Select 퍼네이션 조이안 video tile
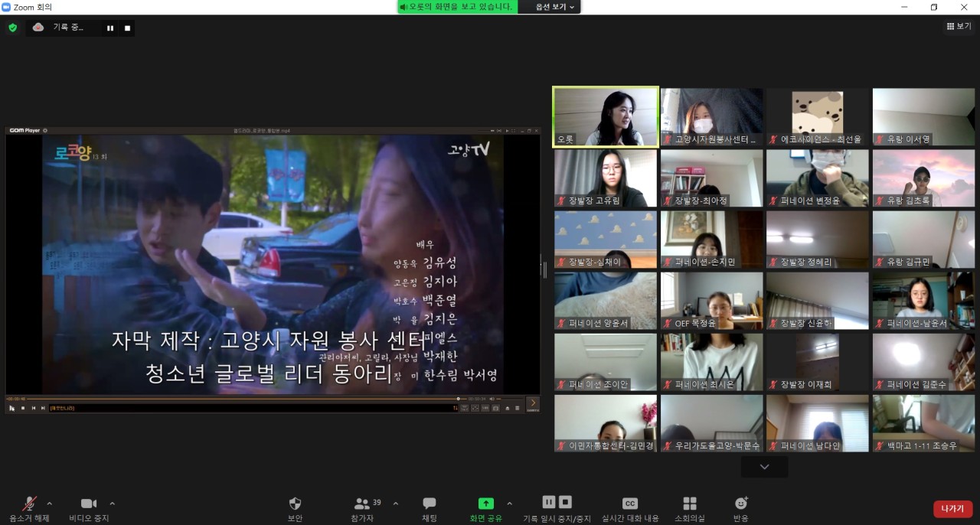Image resolution: width=980 pixels, height=525 pixels. point(606,361)
